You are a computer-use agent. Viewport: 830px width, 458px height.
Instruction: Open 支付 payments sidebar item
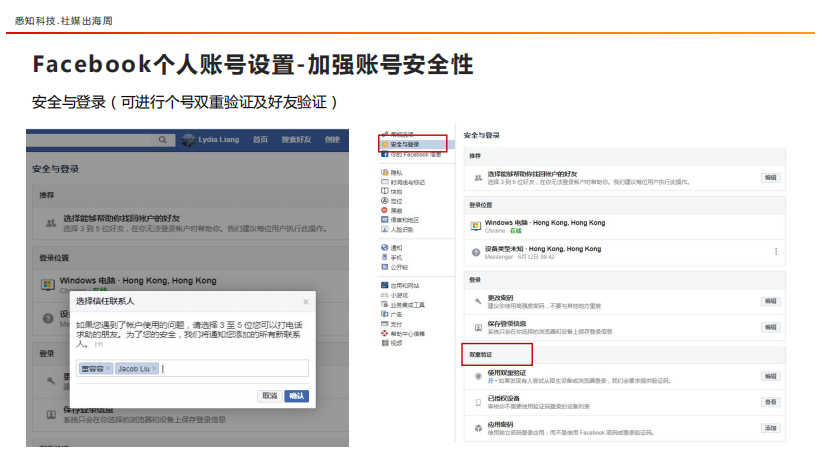(x=392, y=324)
